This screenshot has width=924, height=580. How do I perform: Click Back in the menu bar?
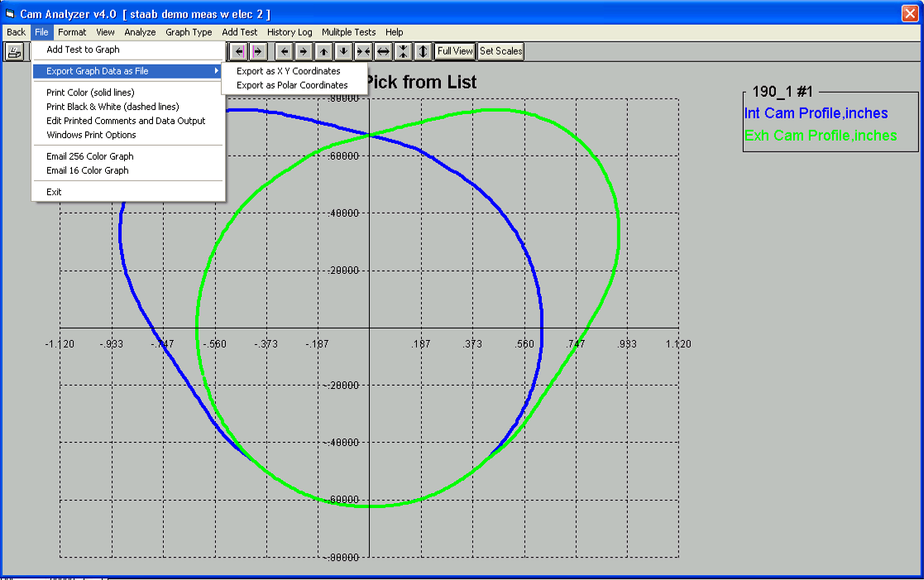pyautogui.click(x=16, y=31)
